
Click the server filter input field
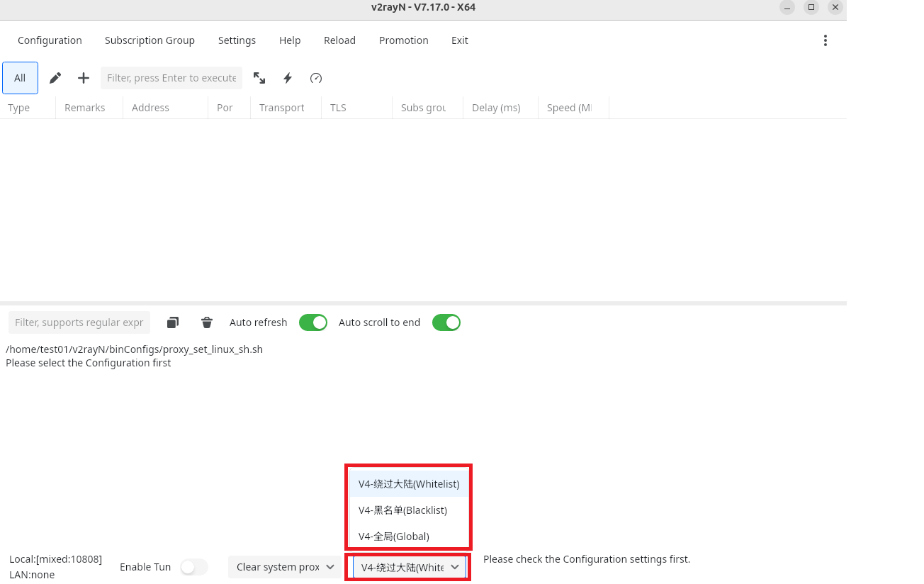(171, 78)
